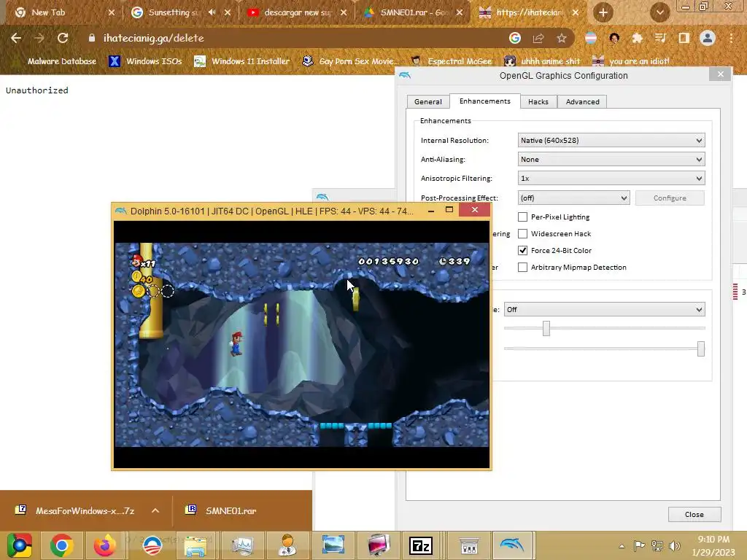Go back using the Chrome back arrow
The image size is (747, 560).
pos(16,38)
